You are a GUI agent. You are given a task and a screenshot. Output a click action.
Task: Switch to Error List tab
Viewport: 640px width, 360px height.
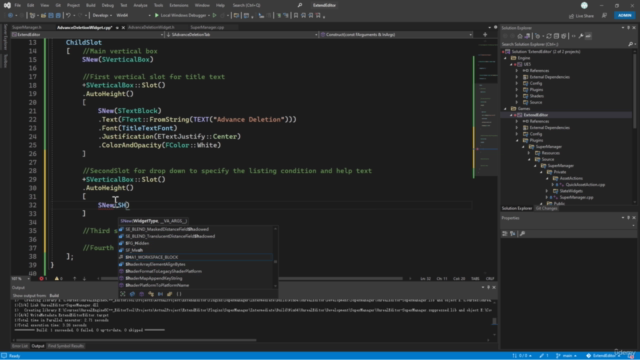pyautogui.click(x=20, y=346)
